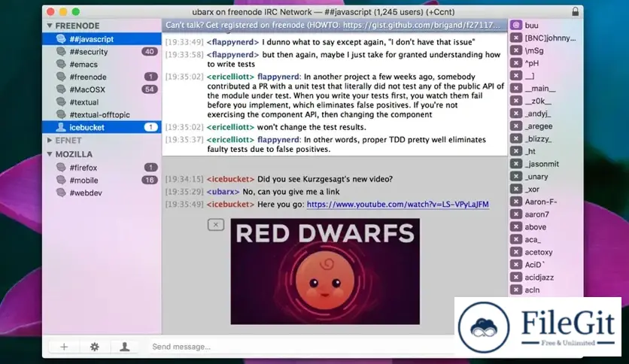629x364 pixels.
Task: Click the mode icon beside _andyj_
Action: 516,114
